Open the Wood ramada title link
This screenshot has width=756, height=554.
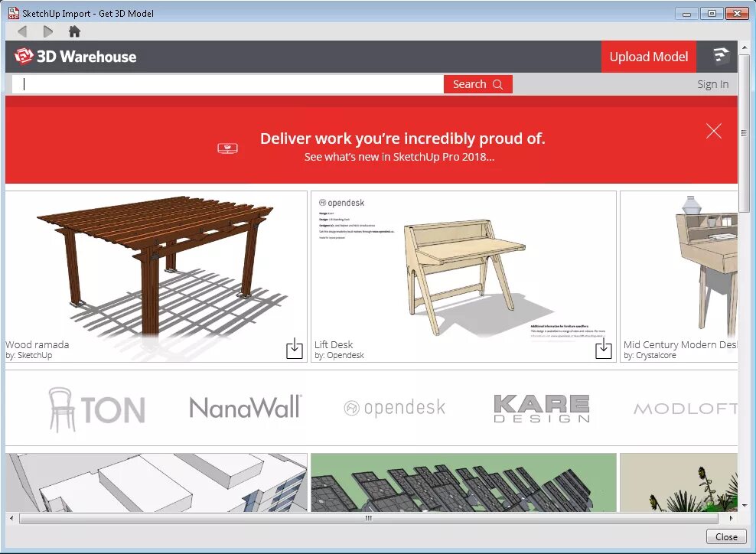point(37,344)
